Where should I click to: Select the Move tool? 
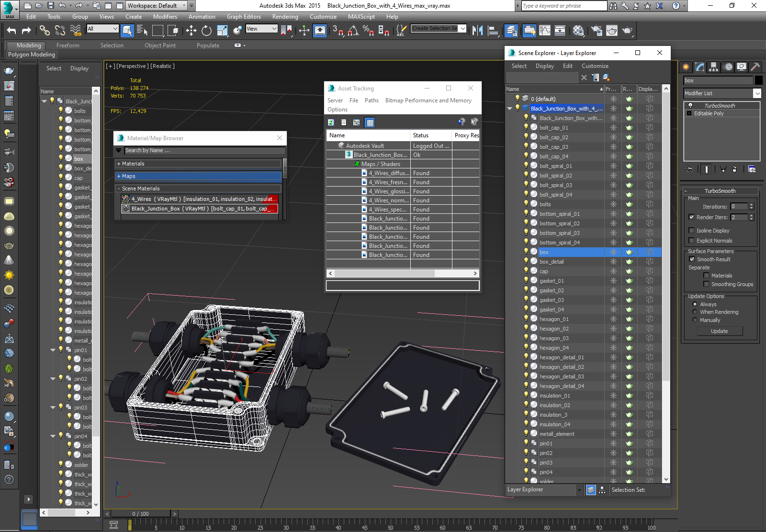tap(191, 31)
